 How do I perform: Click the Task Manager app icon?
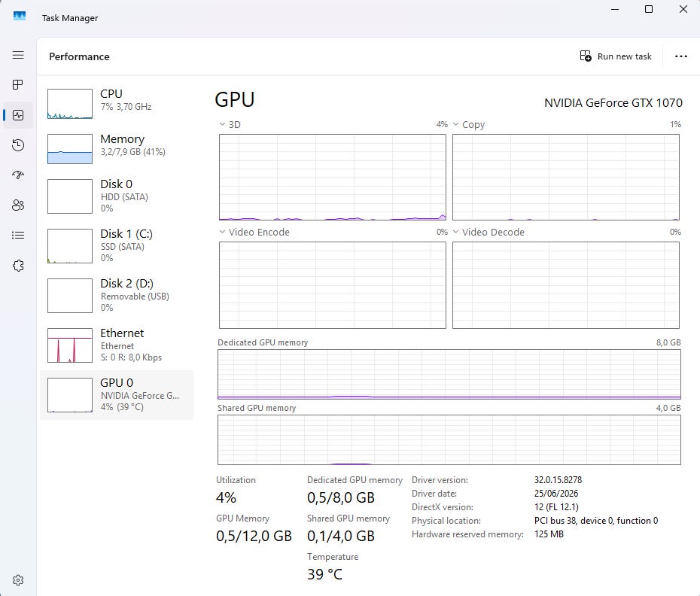click(20, 17)
